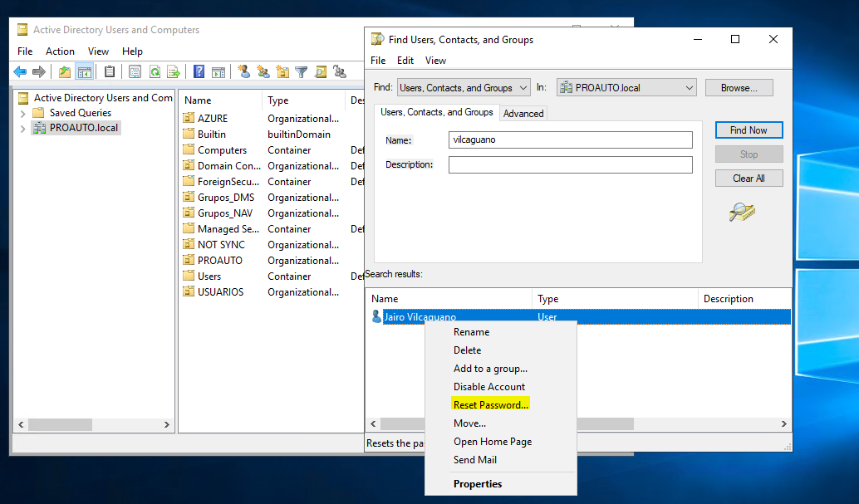Choose Delete from the context menu
This screenshot has height=504, width=859.
(x=468, y=350)
